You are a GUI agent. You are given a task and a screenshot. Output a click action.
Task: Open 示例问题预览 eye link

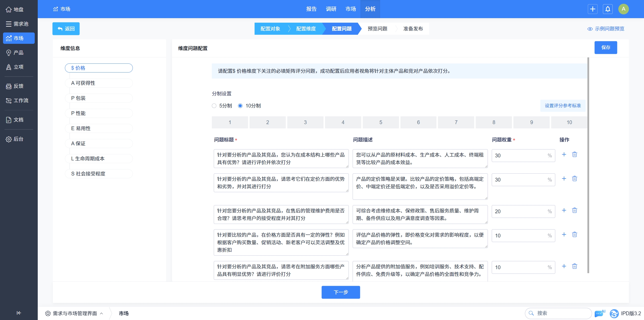pyautogui.click(x=606, y=29)
